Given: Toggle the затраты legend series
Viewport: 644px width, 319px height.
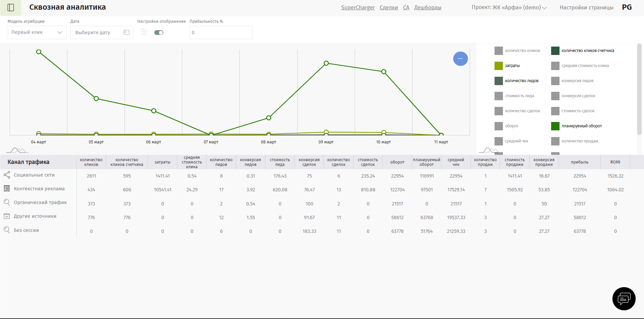Looking at the screenshot, I should pos(507,66).
